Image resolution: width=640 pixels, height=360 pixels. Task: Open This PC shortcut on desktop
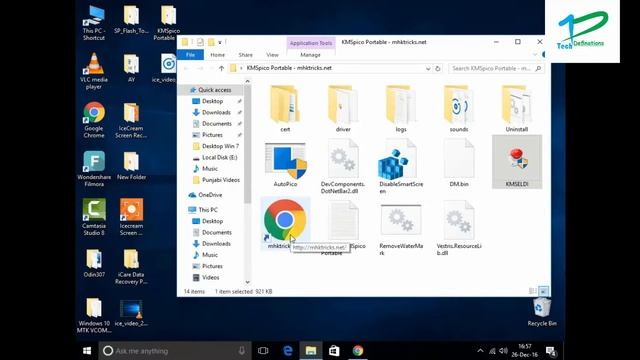click(x=93, y=24)
